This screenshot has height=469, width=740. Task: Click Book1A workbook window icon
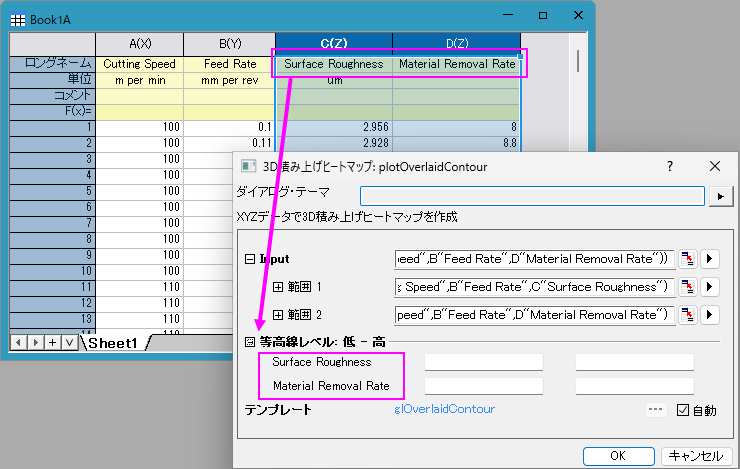coord(17,20)
